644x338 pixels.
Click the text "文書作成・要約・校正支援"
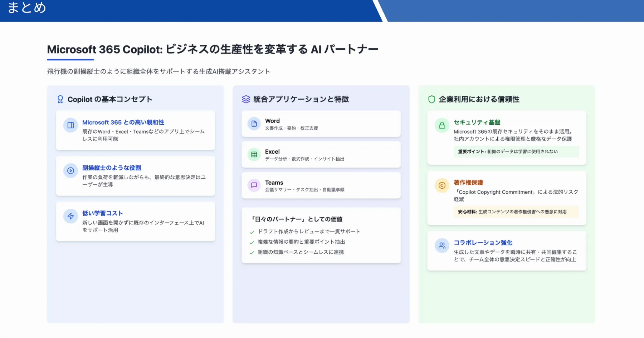[292, 128]
